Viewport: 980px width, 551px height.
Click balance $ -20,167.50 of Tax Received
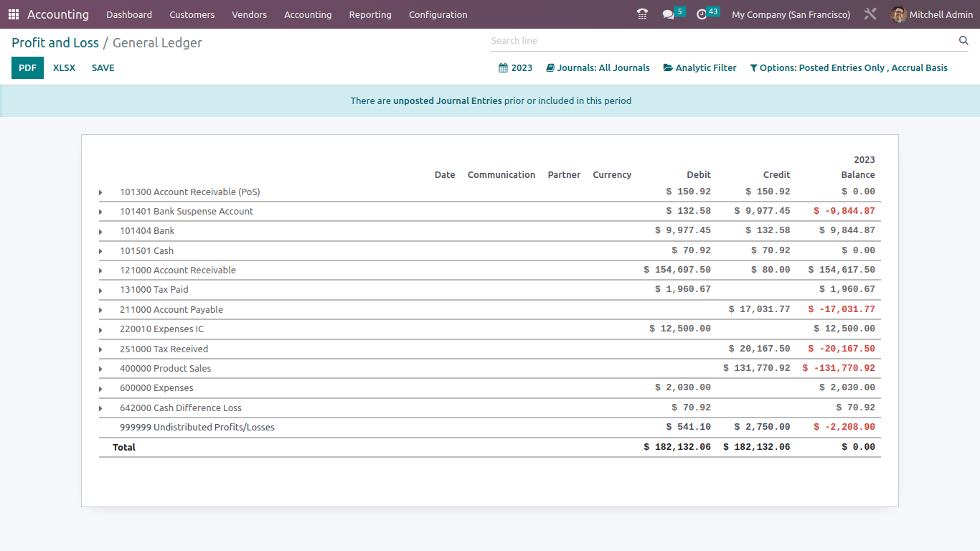842,349
